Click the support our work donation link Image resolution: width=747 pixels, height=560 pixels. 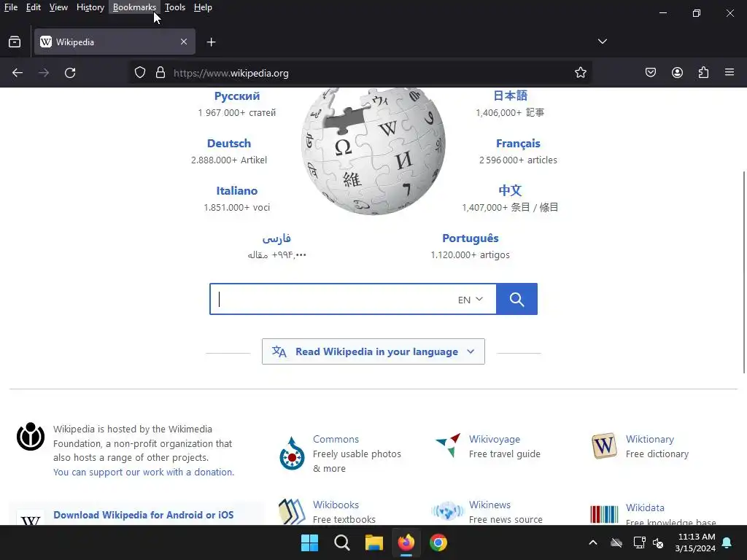[144, 472]
